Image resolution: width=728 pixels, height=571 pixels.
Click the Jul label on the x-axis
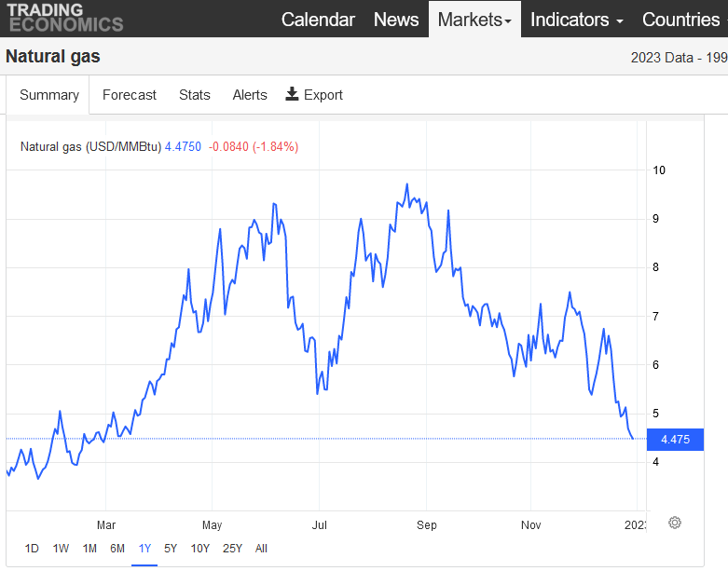pyautogui.click(x=320, y=525)
